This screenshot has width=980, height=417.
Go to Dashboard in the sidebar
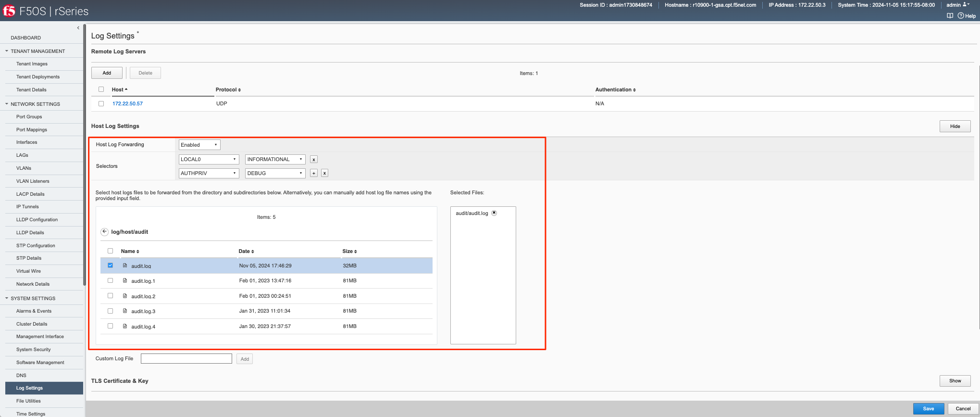point(26,38)
